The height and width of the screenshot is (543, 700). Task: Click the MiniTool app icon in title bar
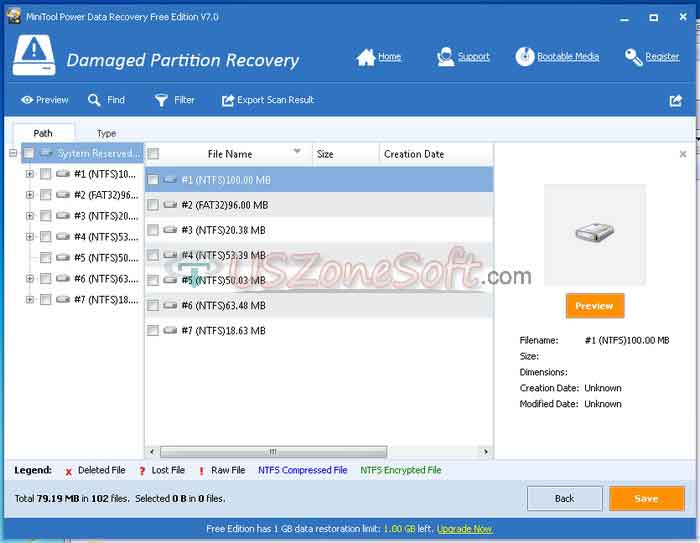pos(14,17)
